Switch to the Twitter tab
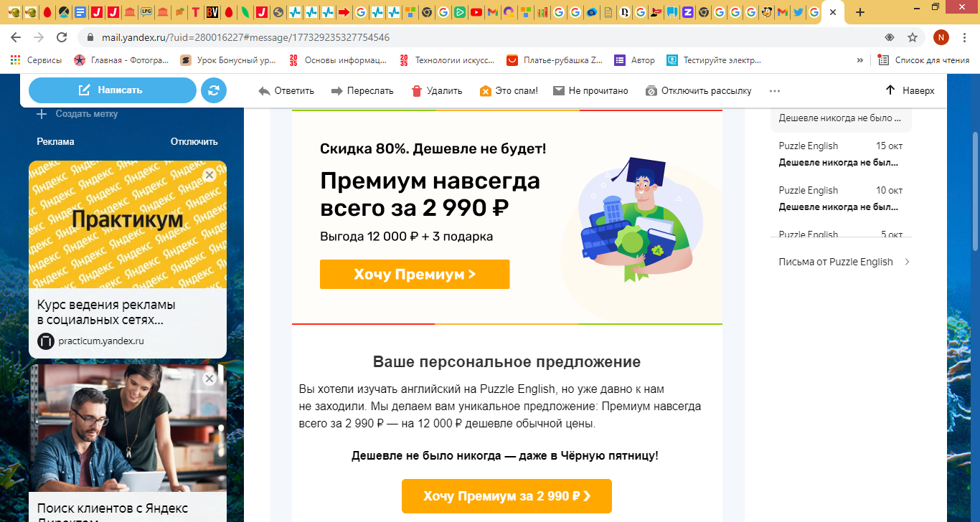The image size is (980, 522). point(798,12)
